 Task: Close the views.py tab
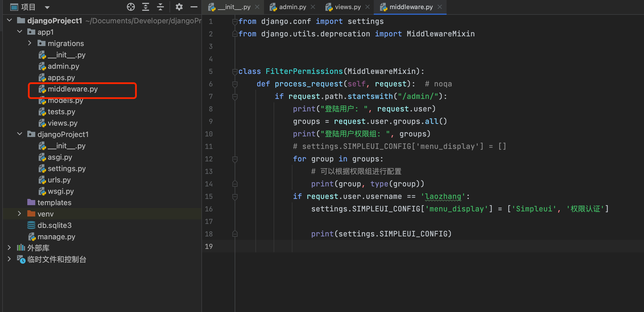point(368,7)
